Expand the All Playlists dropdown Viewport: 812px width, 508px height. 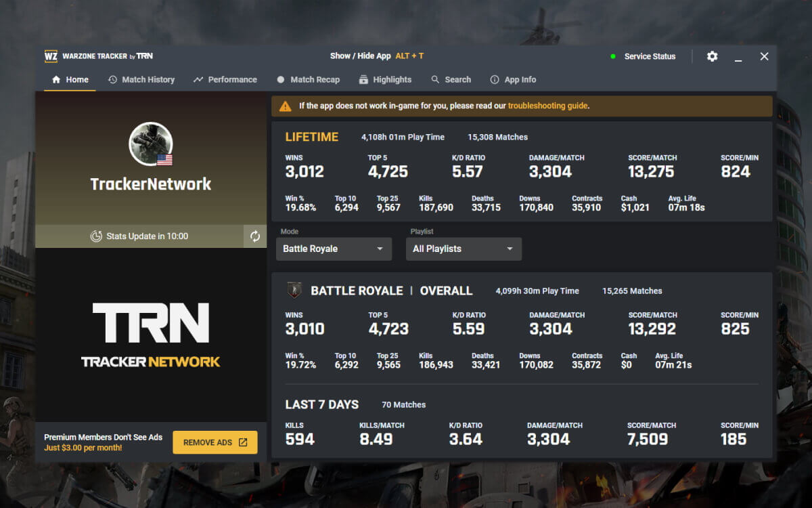(x=464, y=249)
